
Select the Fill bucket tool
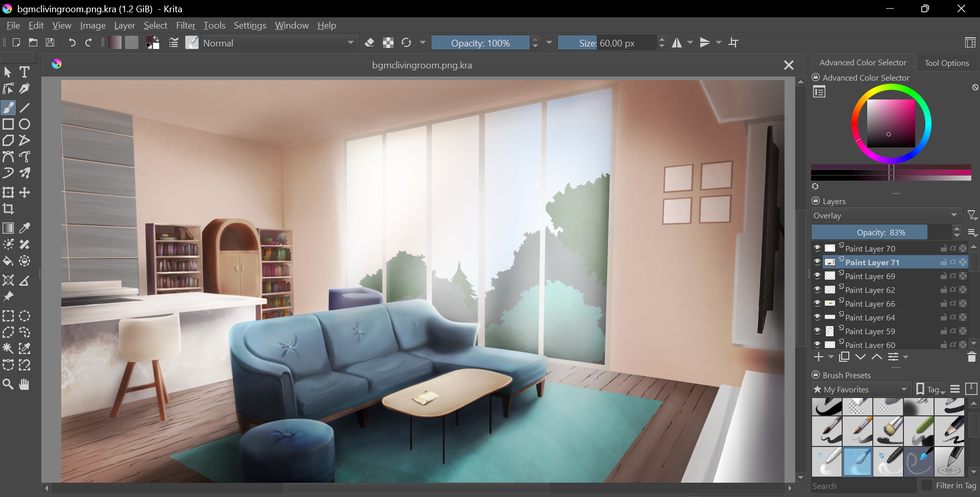pyautogui.click(x=8, y=261)
